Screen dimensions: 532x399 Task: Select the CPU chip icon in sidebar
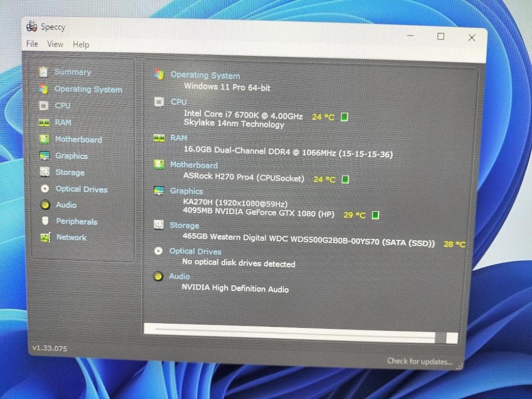tap(44, 106)
